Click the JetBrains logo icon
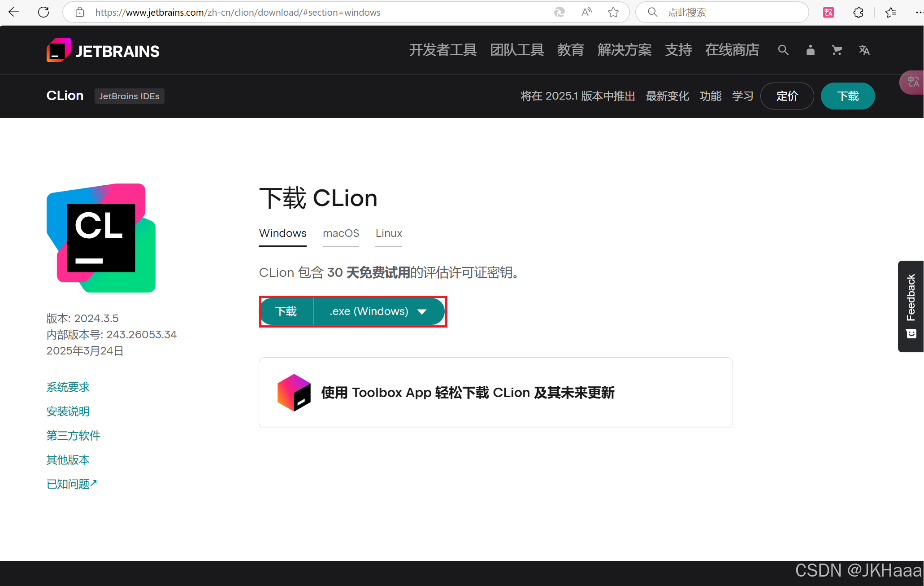Screen dimensions: 924x586 coord(58,50)
